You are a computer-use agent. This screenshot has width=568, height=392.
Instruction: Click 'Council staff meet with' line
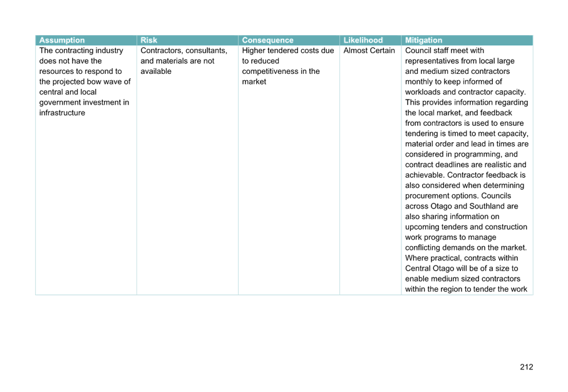click(x=445, y=51)
